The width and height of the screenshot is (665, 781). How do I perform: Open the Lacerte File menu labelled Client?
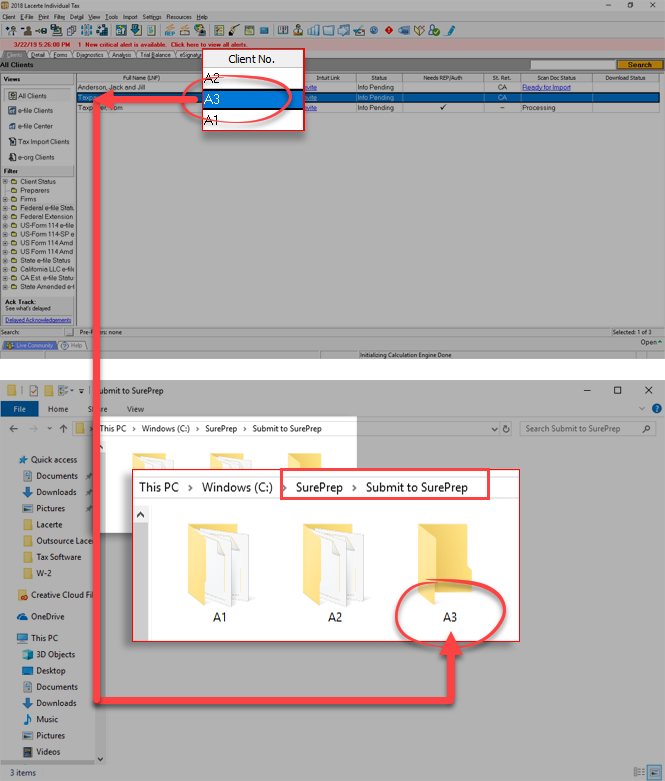(x=9, y=17)
